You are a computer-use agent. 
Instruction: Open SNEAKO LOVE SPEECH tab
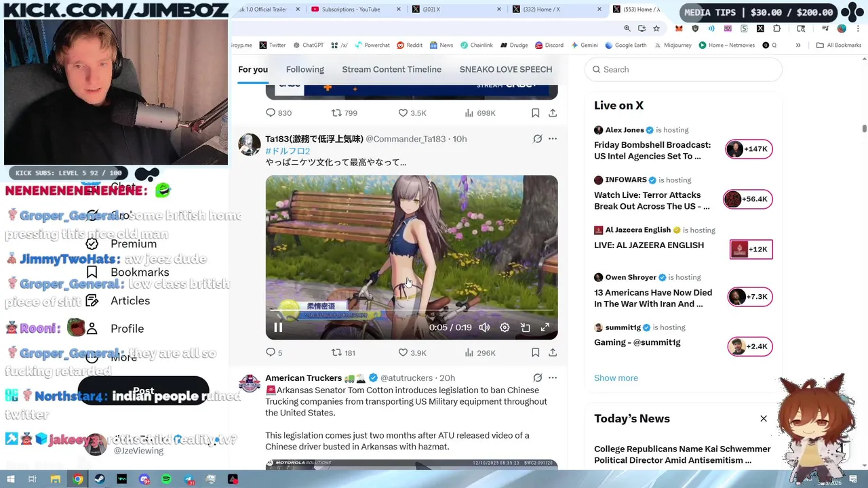[x=506, y=69]
